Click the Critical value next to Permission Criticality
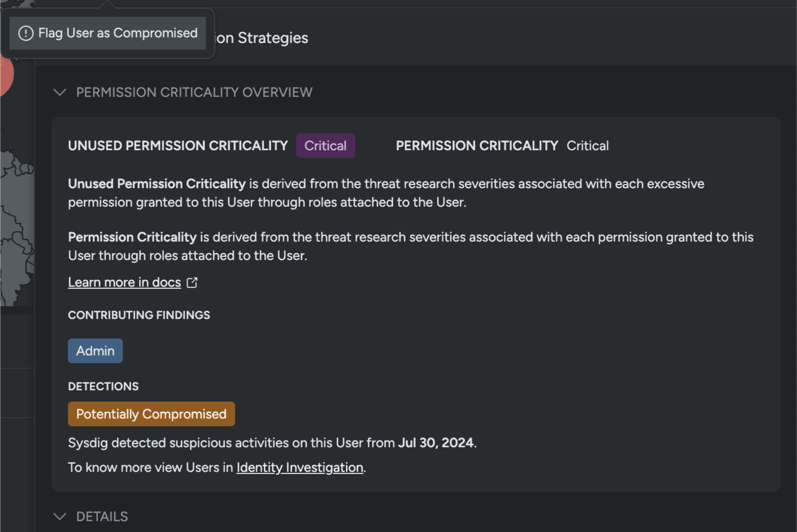 588,146
